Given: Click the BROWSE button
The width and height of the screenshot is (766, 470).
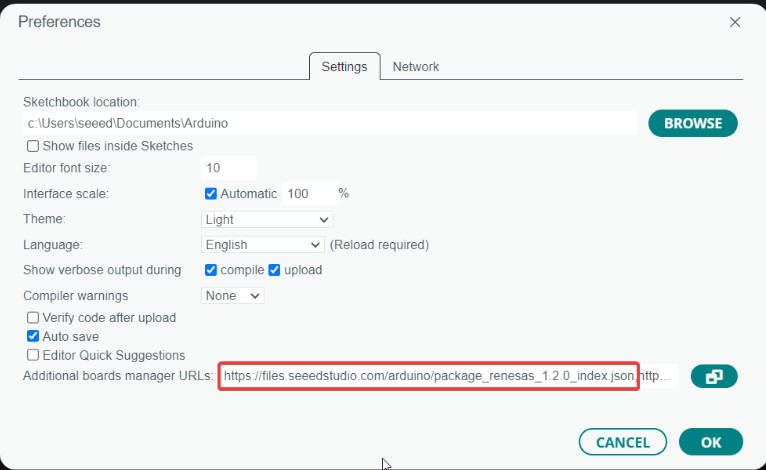Looking at the screenshot, I should (x=693, y=123).
